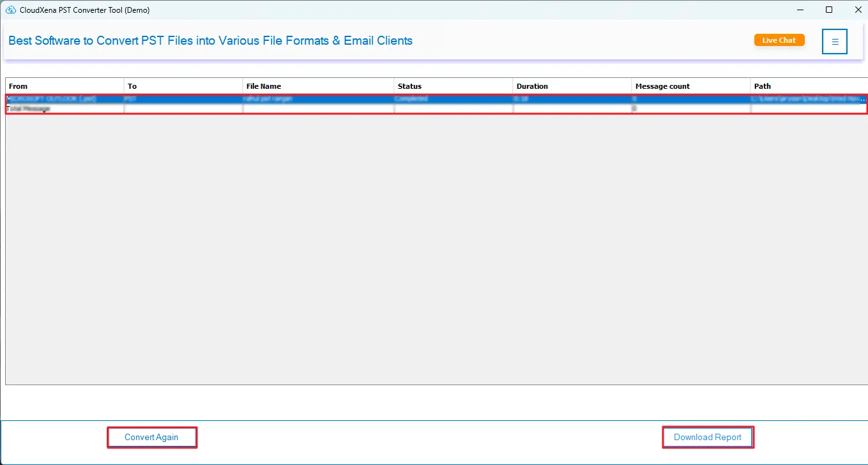The height and width of the screenshot is (465, 868).
Task: Click the Message count column header
Action: pos(690,86)
